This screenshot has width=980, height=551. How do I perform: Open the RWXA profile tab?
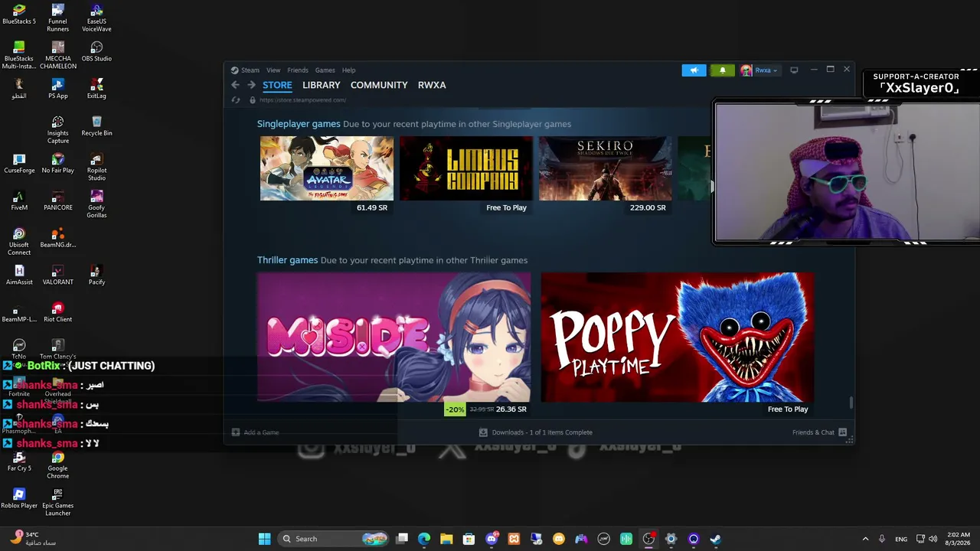click(x=432, y=85)
